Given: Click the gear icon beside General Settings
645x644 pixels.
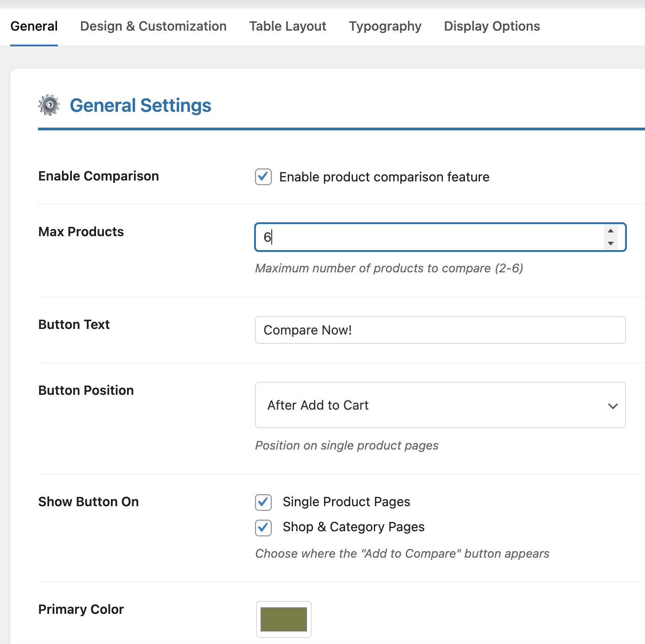Looking at the screenshot, I should coord(49,105).
